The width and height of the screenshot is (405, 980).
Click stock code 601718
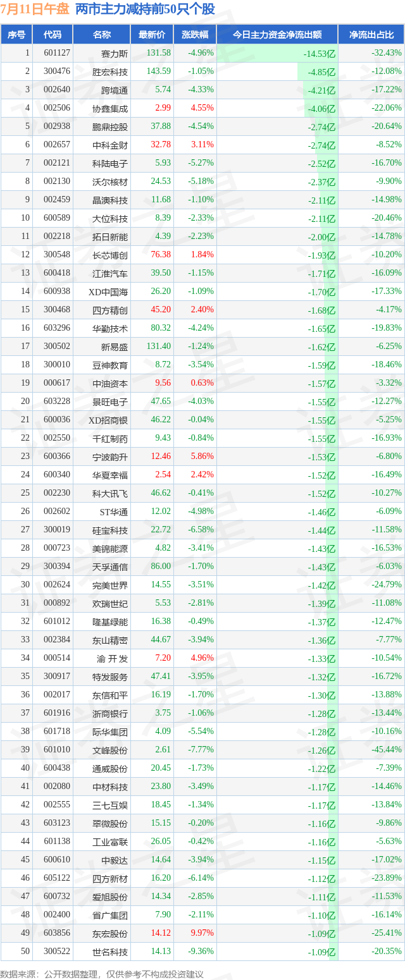click(57, 732)
